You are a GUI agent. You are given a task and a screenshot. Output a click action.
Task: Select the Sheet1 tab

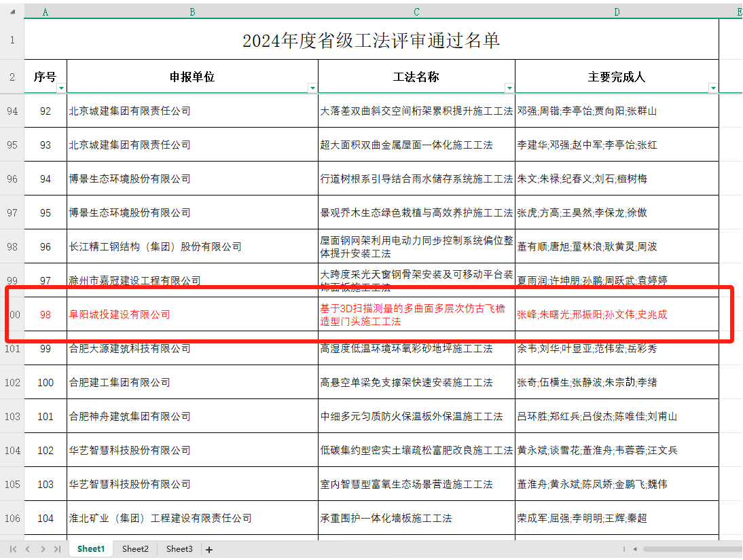tap(91, 548)
